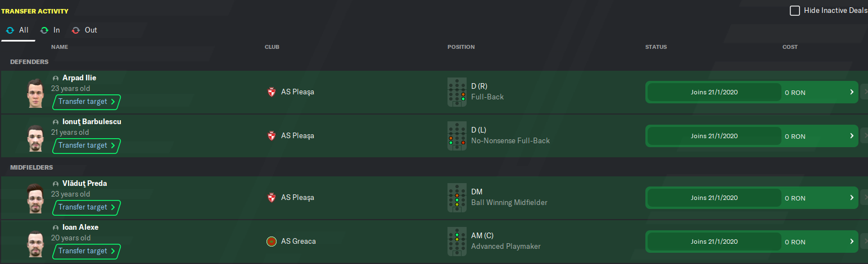This screenshot has width=868, height=264.
Task: Click AS Pleașa badge in Arpad Ilie row
Action: click(x=272, y=92)
